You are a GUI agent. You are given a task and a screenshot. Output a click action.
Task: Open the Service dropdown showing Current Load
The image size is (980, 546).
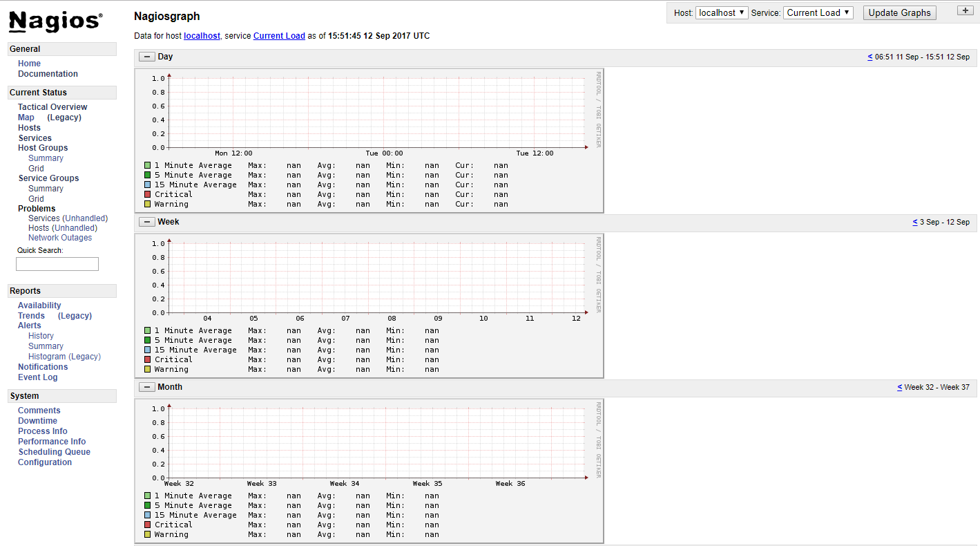pyautogui.click(x=818, y=12)
